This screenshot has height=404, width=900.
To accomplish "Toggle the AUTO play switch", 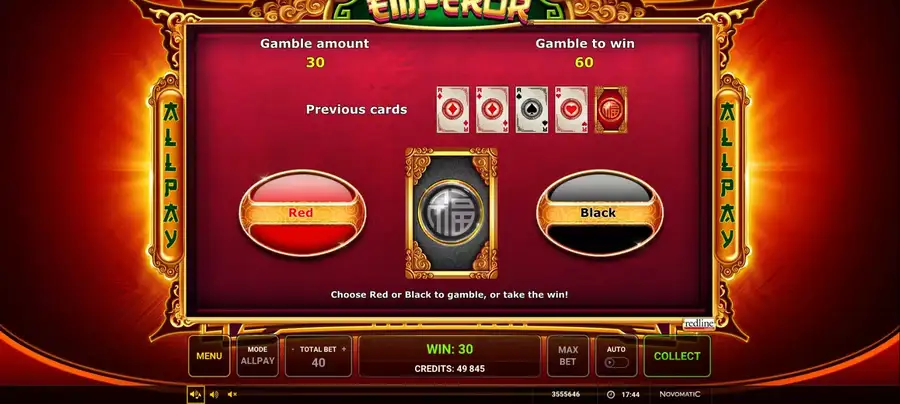I will [616, 363].
